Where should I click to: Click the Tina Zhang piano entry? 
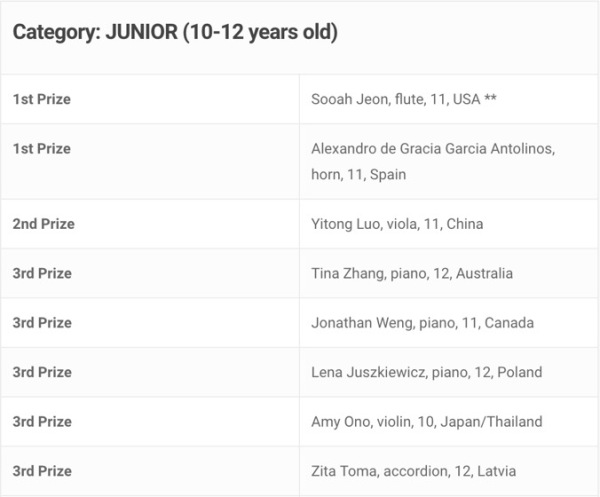point(412,273)
